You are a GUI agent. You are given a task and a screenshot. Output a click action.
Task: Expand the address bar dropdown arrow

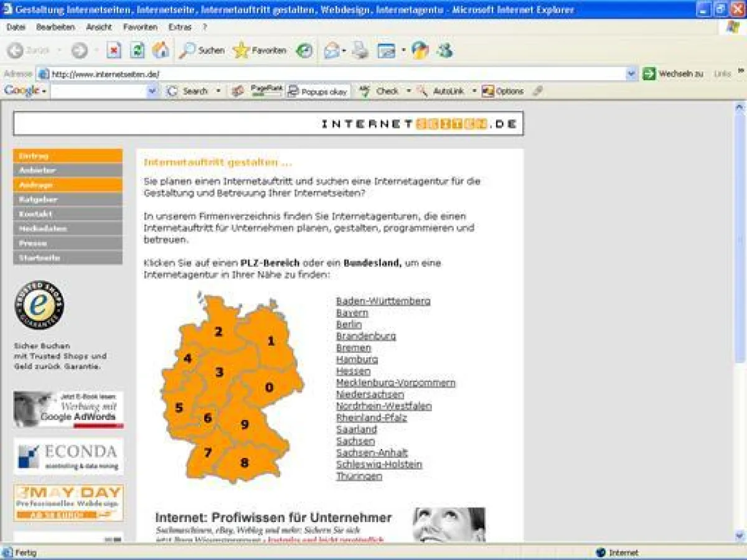pyautogui.click(x=631, y=74)
